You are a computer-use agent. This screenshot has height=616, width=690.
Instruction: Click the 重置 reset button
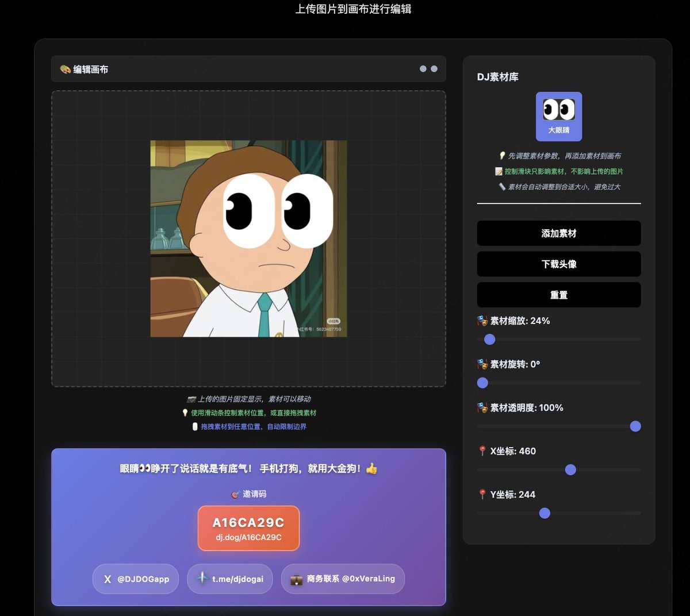[559, 295]
